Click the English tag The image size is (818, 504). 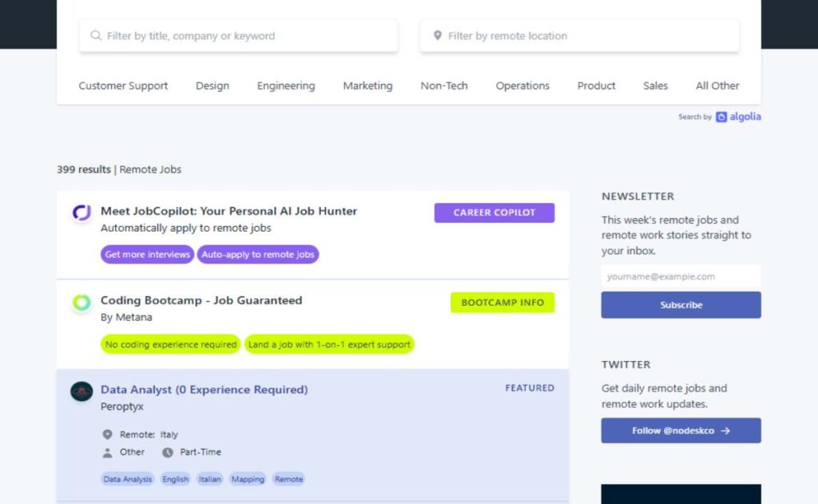175,479
